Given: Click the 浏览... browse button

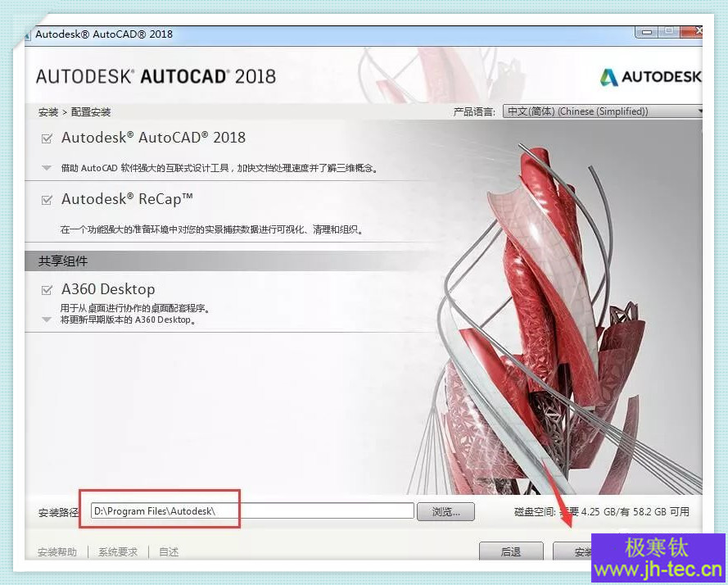Looking at the screenshot, I should click(x=445, y=511).
